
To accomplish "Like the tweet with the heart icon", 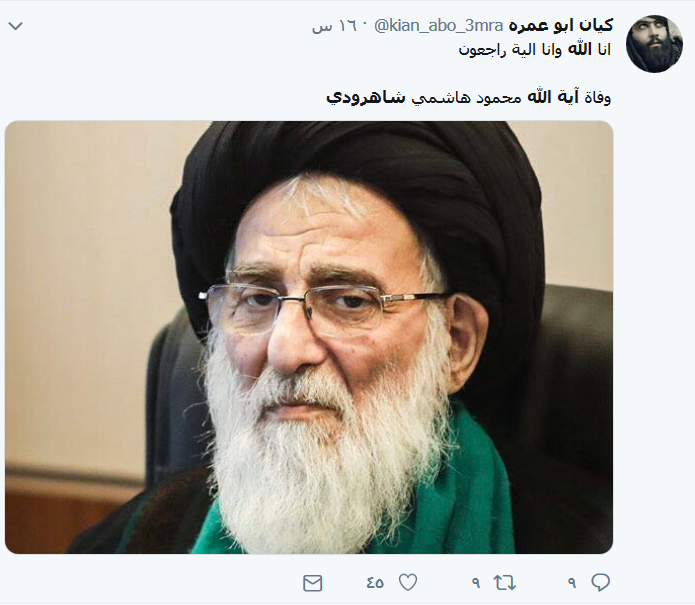I will pos(408,582).
